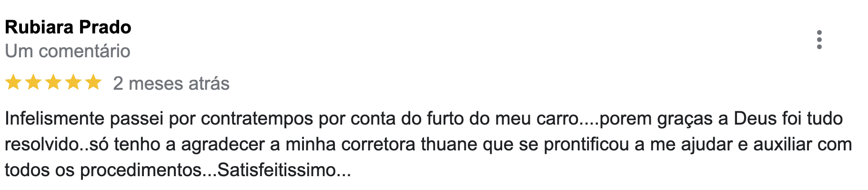Click the fourth yellow rating star
Viewport: 868px width, 190px height.
click(73, 83)
